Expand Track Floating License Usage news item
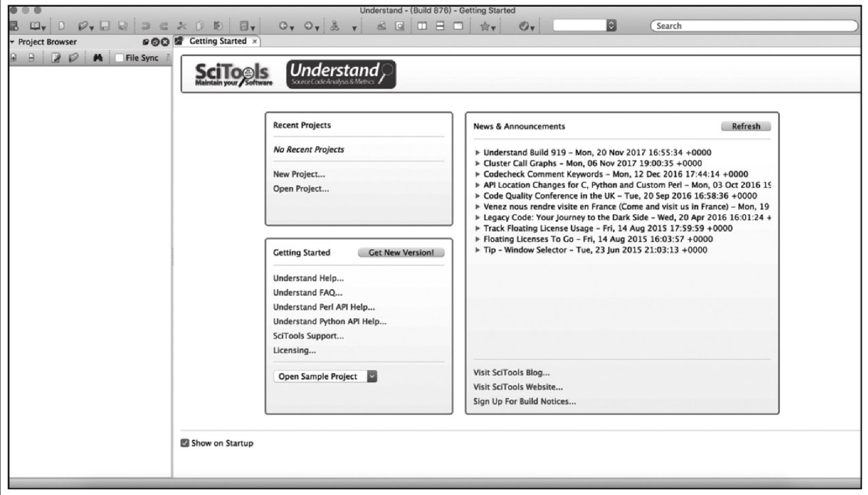The width and height of the screenshot is (868, 495). (x=478, y=228)
